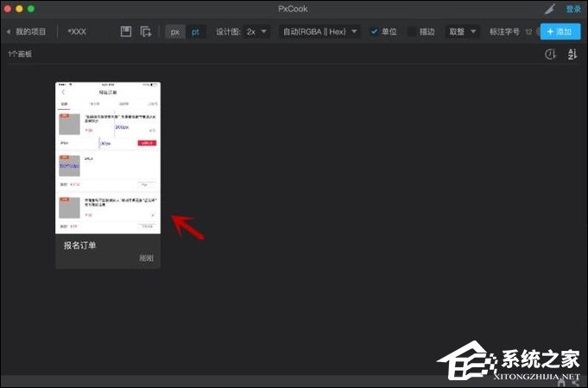The height and width of the screenshot is (388, 588).
Task: Minimize the PxCook window
Action: pos(19,9)
